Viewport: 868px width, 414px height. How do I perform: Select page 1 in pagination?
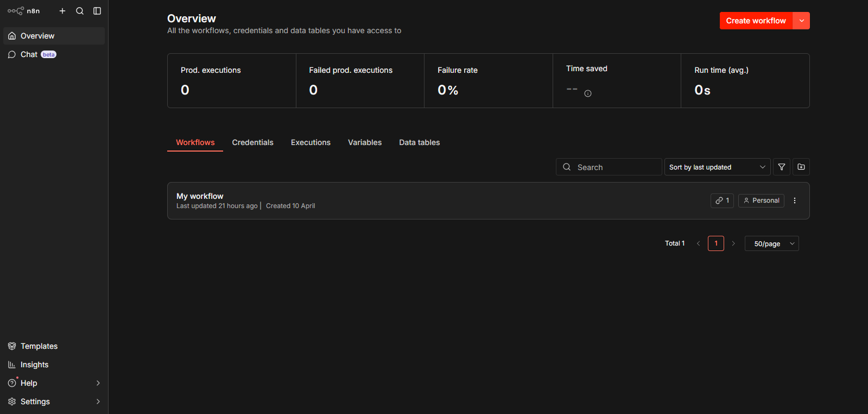(716, 243)
